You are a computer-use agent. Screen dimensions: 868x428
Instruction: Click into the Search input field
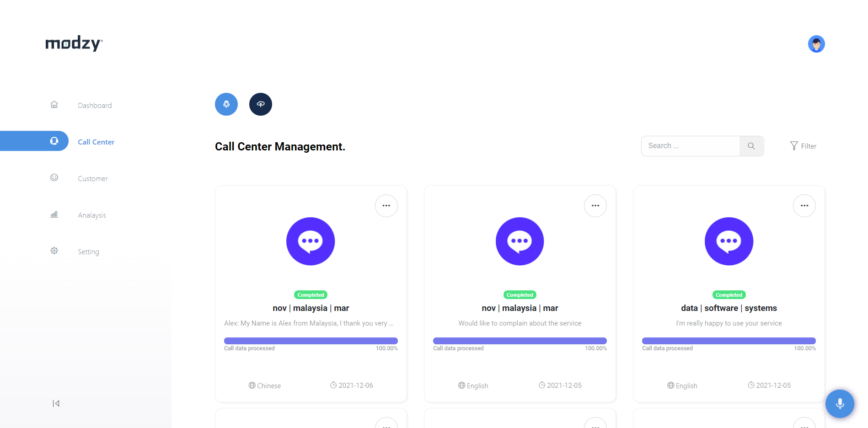691,146
